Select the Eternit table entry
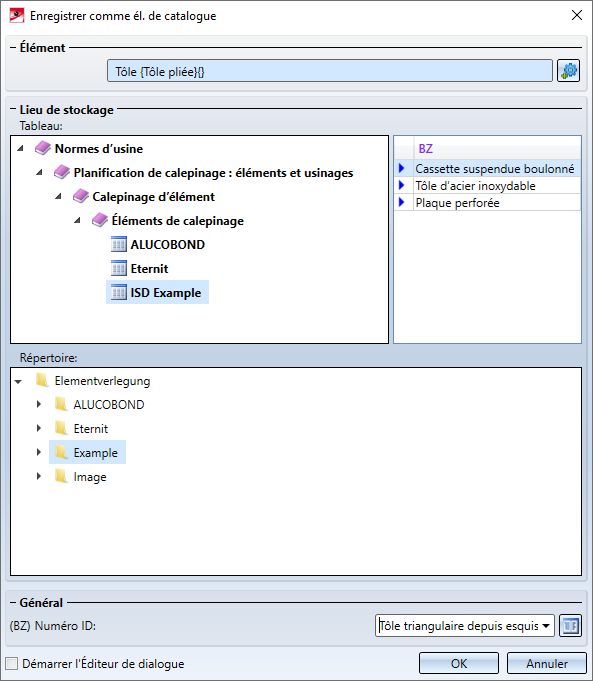Image resolution: width=593 pixels, height=681 pixels. [149, 268]
